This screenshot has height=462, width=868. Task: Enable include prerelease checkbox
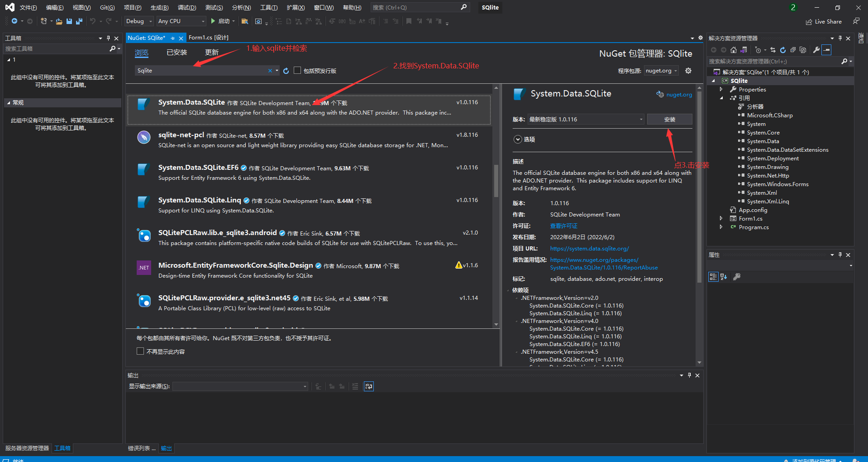pos(297,70)
